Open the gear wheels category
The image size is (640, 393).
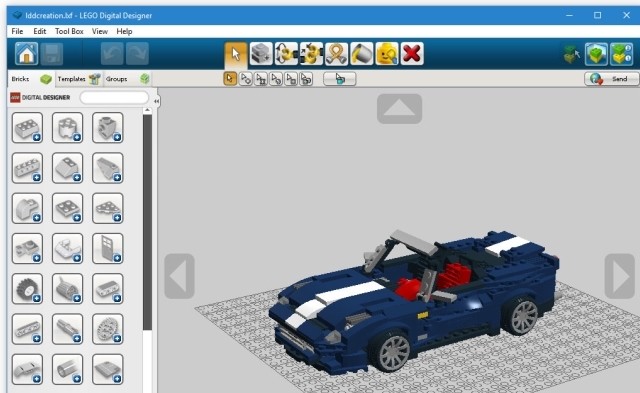click(108, 329)
